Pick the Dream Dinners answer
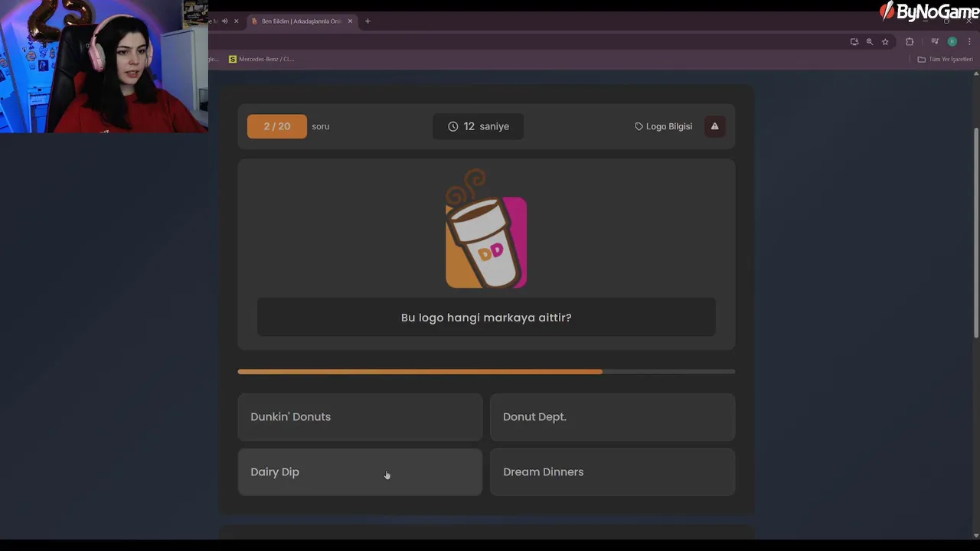 coord(612,472)
